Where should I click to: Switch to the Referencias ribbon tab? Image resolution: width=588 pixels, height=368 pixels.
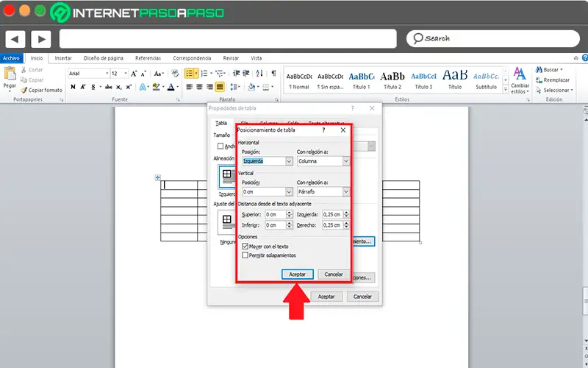click(x=148, y=58)
